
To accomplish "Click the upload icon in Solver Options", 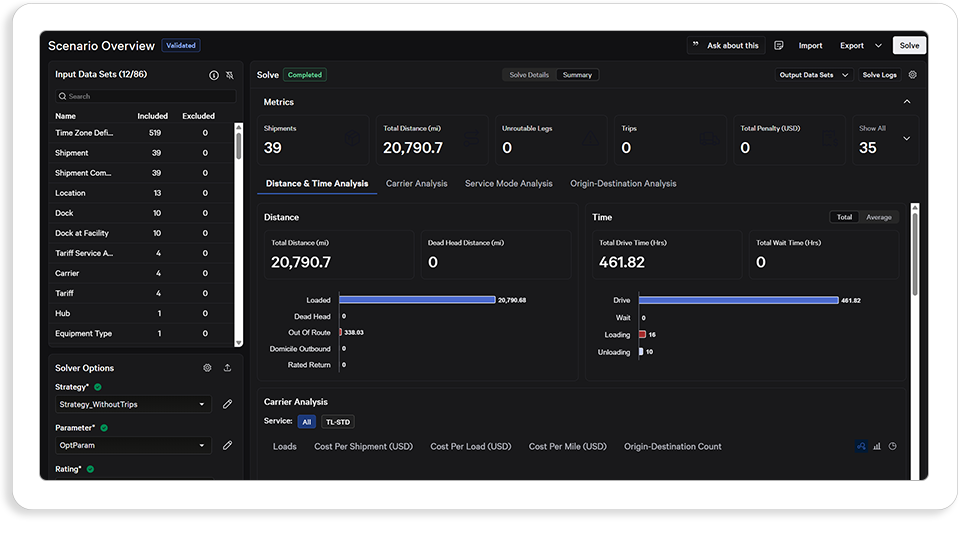I will pyautogui.click(x=227, y=368).
